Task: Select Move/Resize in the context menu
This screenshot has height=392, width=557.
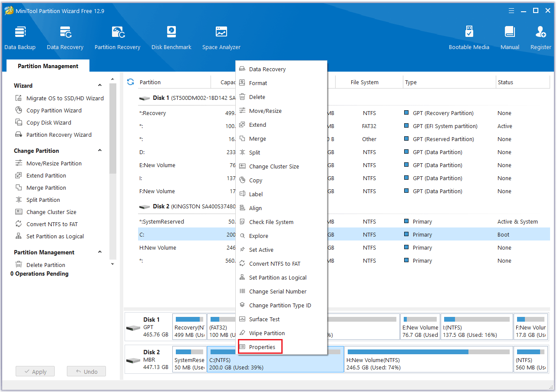Action: 281,111
